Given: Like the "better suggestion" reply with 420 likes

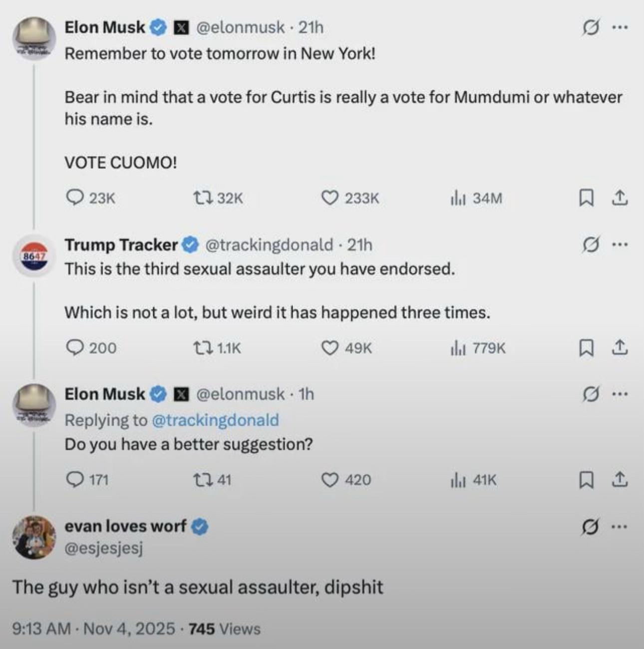Looking at the screenshot, I should point(329,480).
